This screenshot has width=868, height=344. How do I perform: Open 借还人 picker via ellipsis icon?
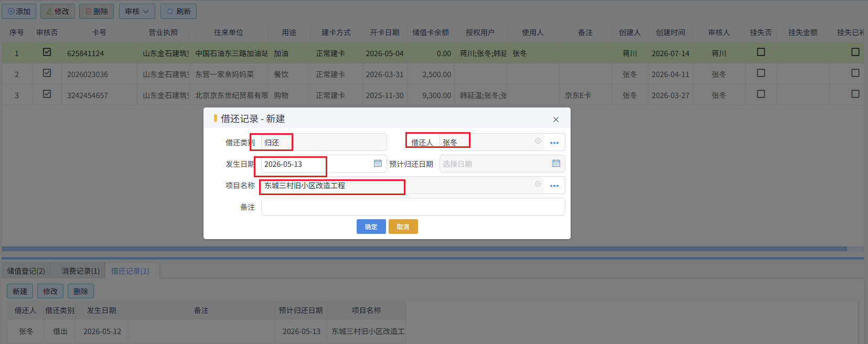coord(554,143)
